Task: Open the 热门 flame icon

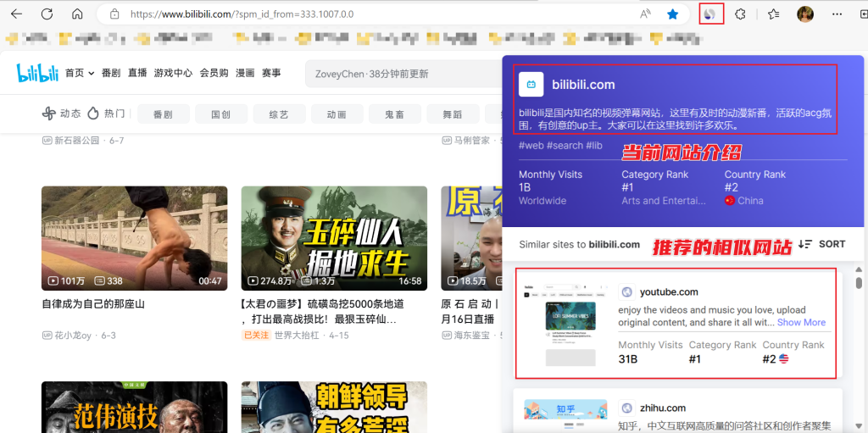Action: 93,114
